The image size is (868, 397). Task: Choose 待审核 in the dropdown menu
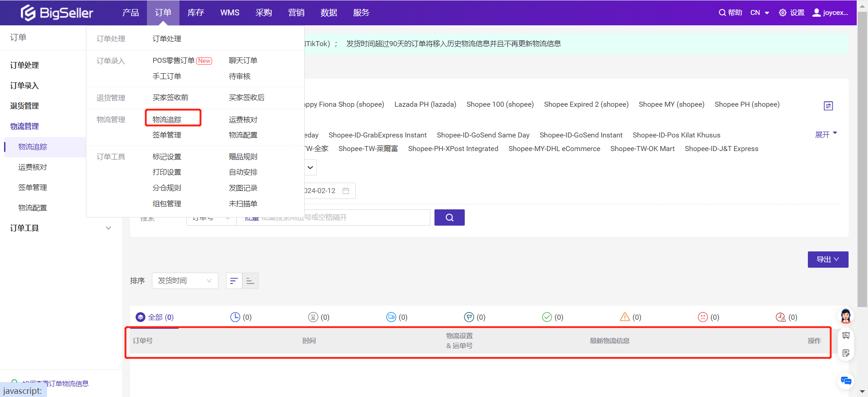pyautogui.click(x=240, y=76)
